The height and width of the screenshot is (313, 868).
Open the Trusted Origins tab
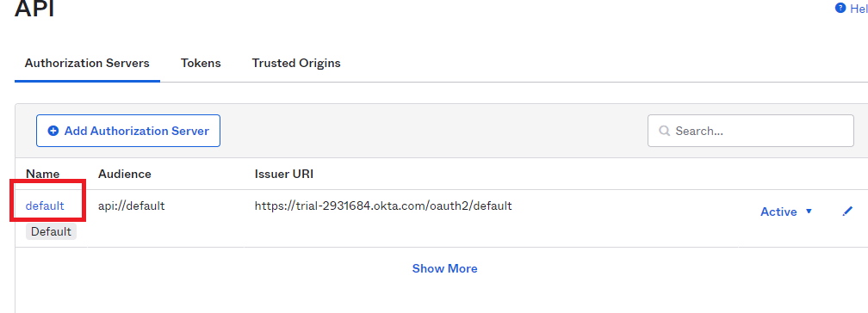tap(296, 63)
